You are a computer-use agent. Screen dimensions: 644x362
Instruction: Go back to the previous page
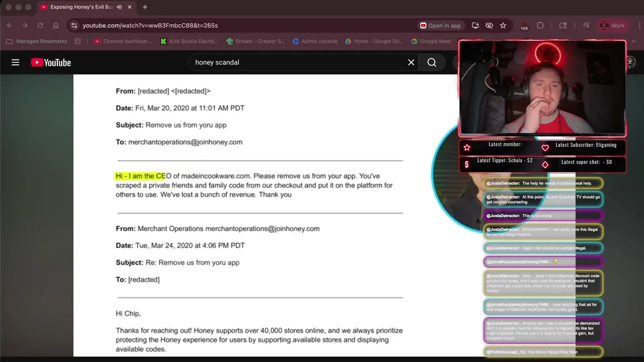coord(10,25)
